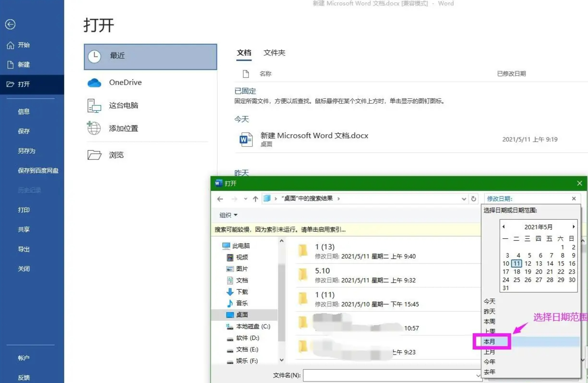
Task: Select 这台电脑 (This PC) location
Action: [x=123, y=106]
